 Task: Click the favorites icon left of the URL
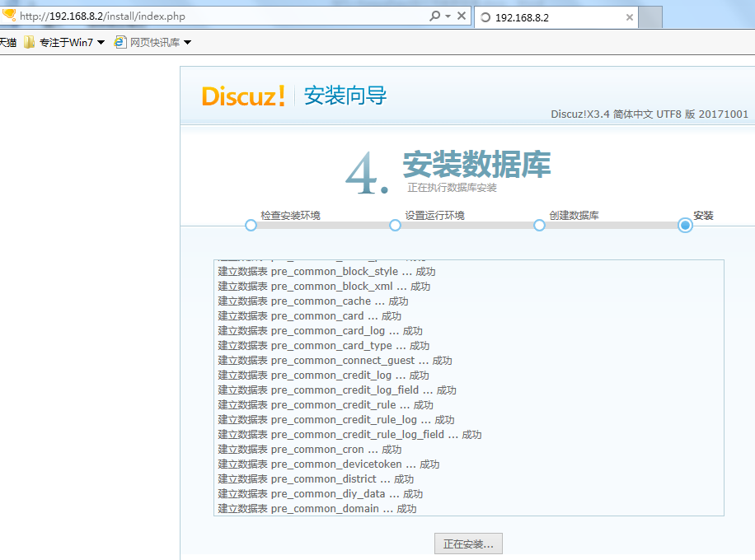click(x=9, y=16)
